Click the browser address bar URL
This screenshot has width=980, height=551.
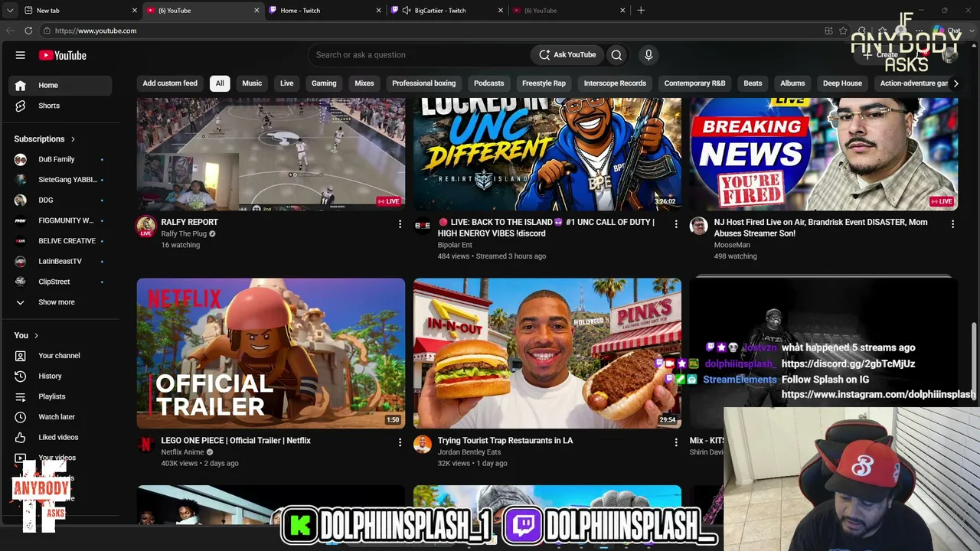tap(96, 31)
